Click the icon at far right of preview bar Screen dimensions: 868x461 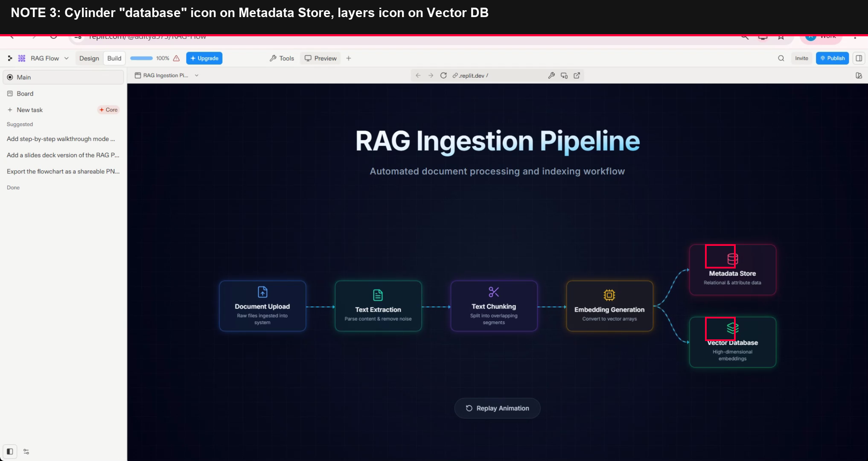[859, 76]
